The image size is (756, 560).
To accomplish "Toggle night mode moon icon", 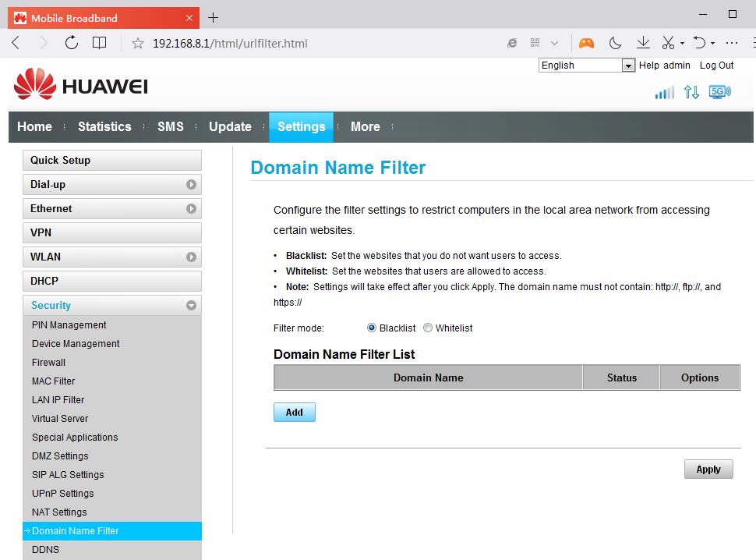I will point(615,43).
